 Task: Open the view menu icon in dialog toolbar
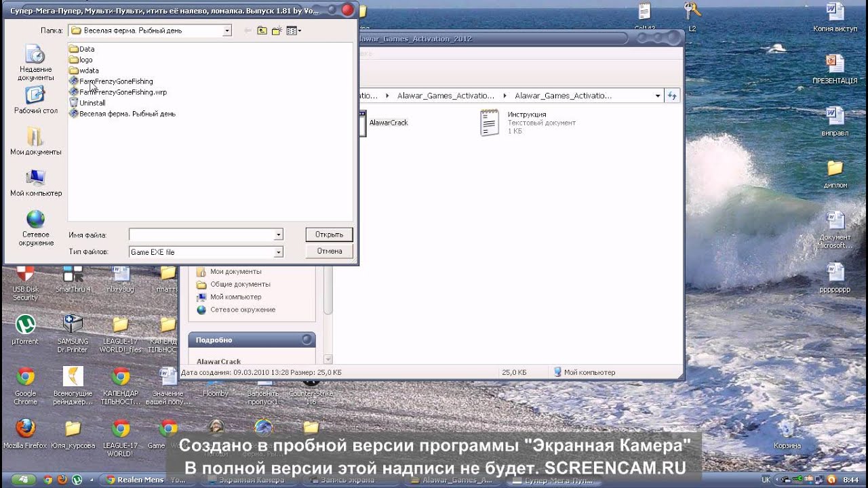294,30
